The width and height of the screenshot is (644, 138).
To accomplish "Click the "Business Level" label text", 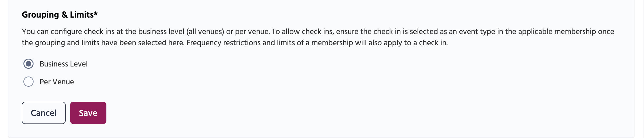I will click(x=63, y=64).
